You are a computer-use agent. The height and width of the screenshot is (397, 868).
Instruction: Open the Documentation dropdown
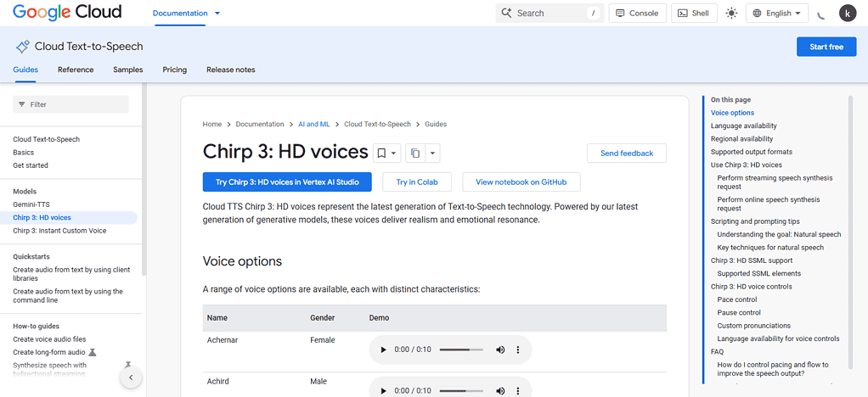pos(187,14)
